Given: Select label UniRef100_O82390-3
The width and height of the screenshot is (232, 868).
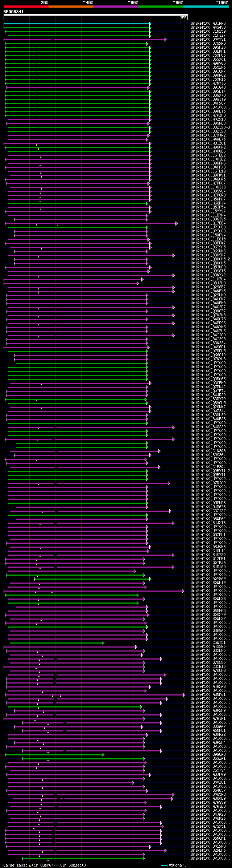Looking at the screenshot, I should coord(210,127).
